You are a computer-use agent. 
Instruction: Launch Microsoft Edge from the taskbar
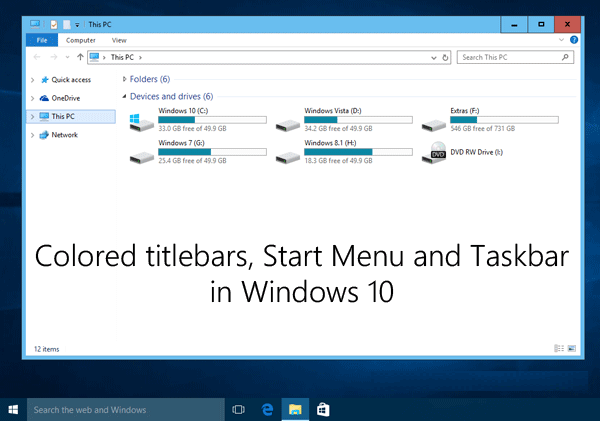(x=267, y=410)
